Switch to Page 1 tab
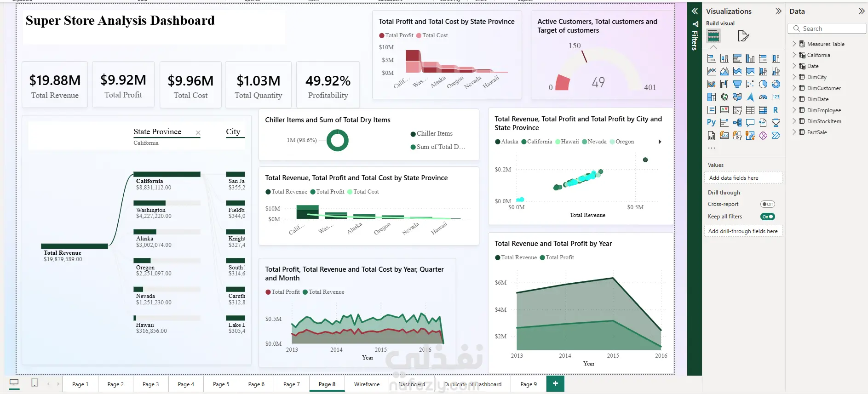 click(x=80, y=384)
